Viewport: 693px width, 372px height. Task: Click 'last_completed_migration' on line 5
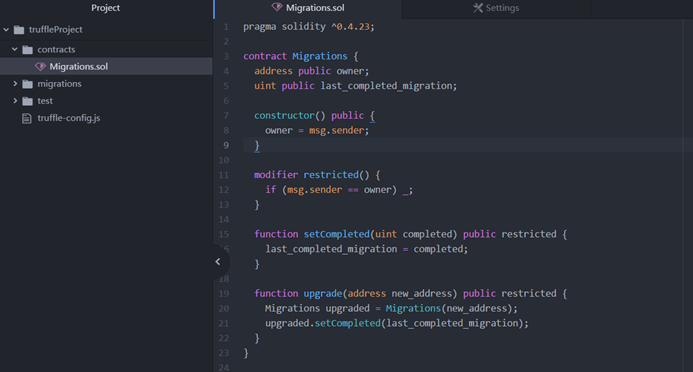[386, 86]
